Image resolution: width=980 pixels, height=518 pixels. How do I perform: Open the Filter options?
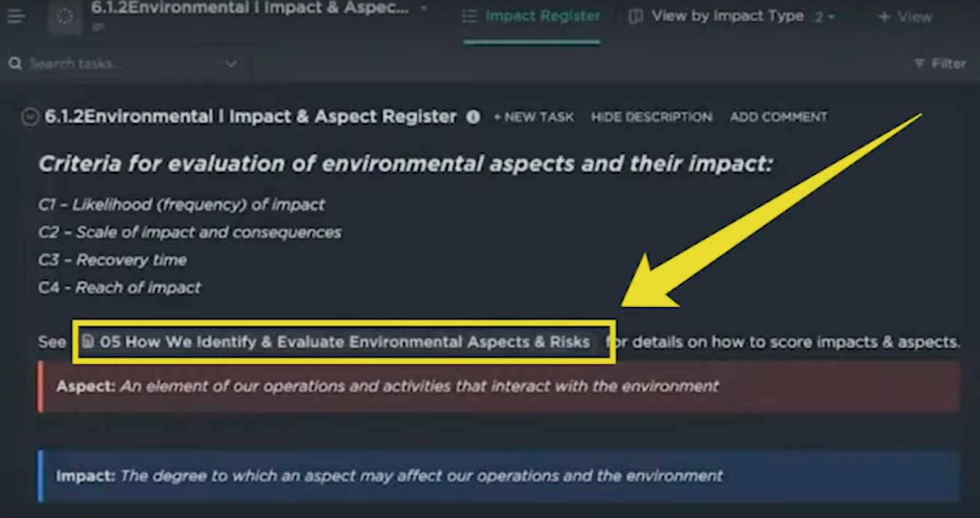click(x=940, y=64)
